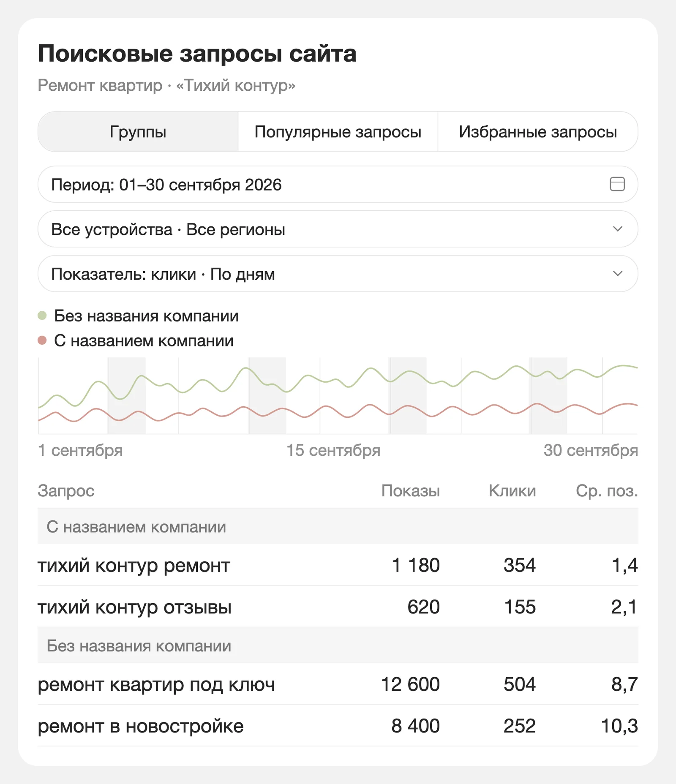
Task: Open query тихий контур отзывы
Action: (135, 607)
